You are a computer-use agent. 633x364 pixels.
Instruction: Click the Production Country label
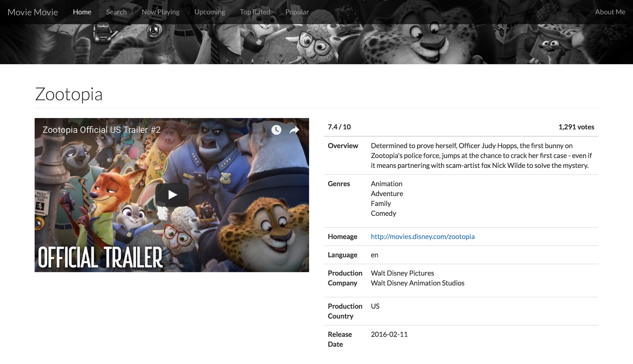[x=345, y=311]
